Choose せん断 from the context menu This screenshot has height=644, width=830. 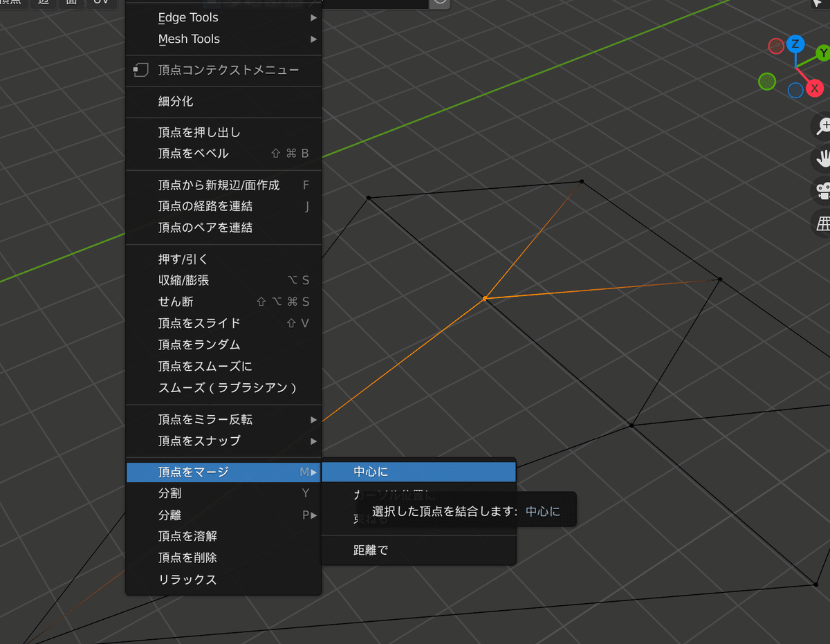223,302
